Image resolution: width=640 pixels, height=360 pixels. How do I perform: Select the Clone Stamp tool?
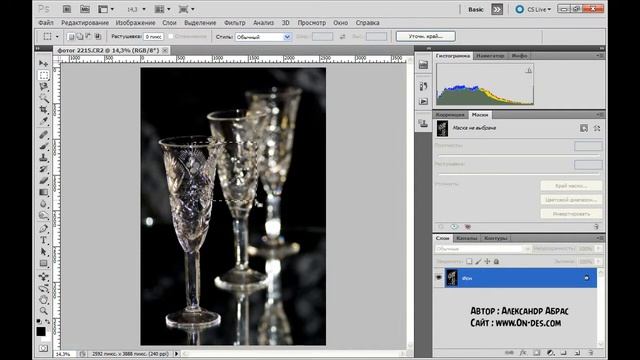[x=44, y=157]
